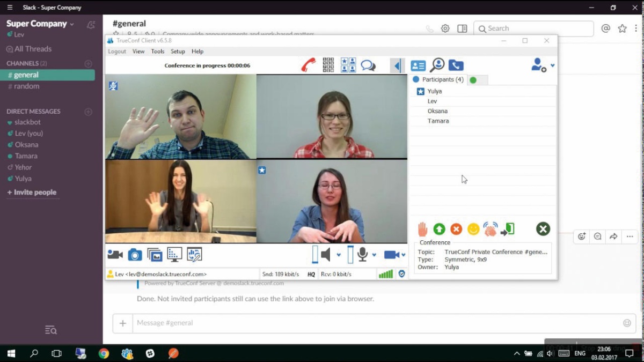Open the Tools menu

pos(158,51)
